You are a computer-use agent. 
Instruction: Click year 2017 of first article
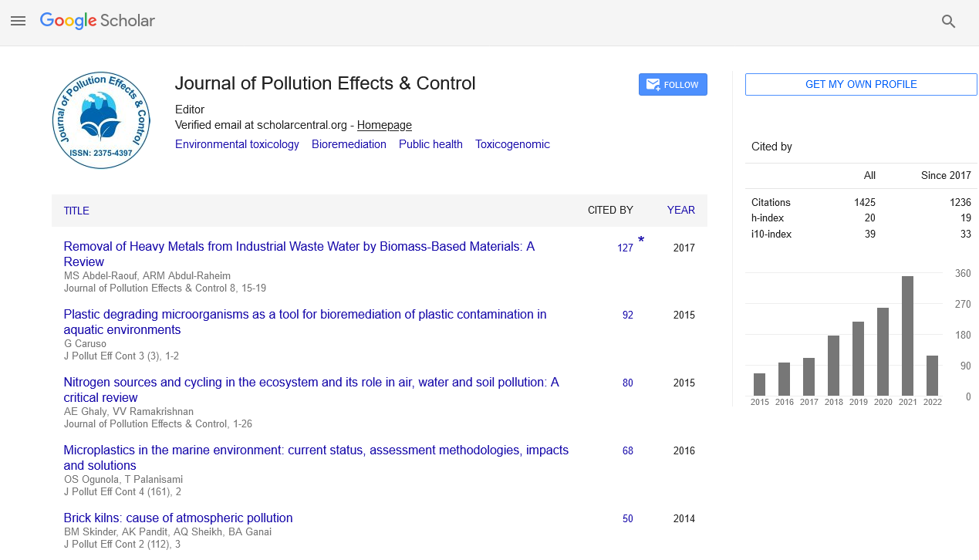tap(684, 248)
